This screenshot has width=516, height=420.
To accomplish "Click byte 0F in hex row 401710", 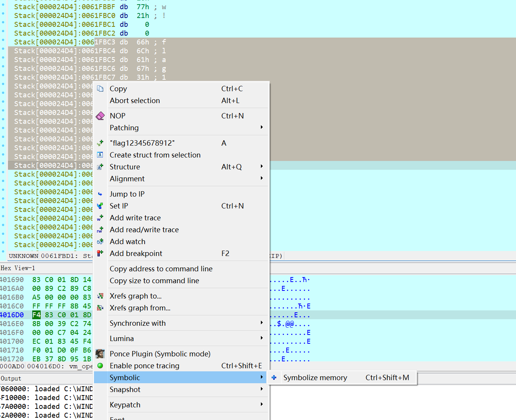I will pyautogui.click(x=74, y=350).
